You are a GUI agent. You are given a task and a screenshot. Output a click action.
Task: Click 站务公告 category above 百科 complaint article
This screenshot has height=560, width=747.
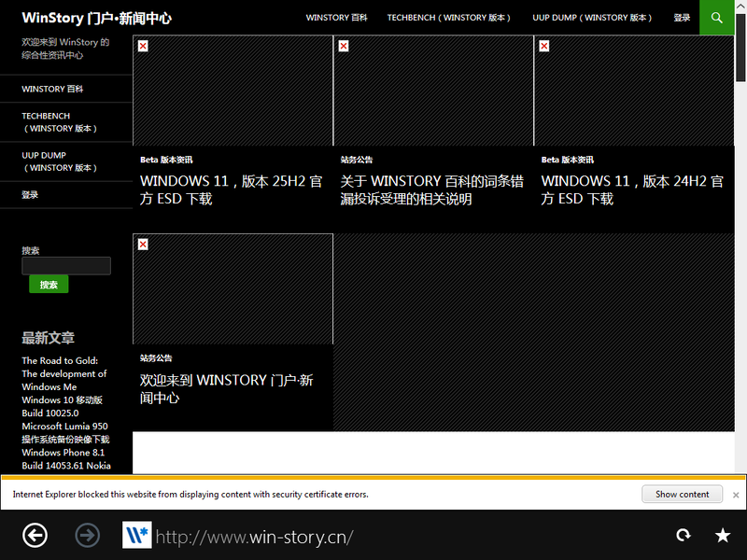coord(357,160)
